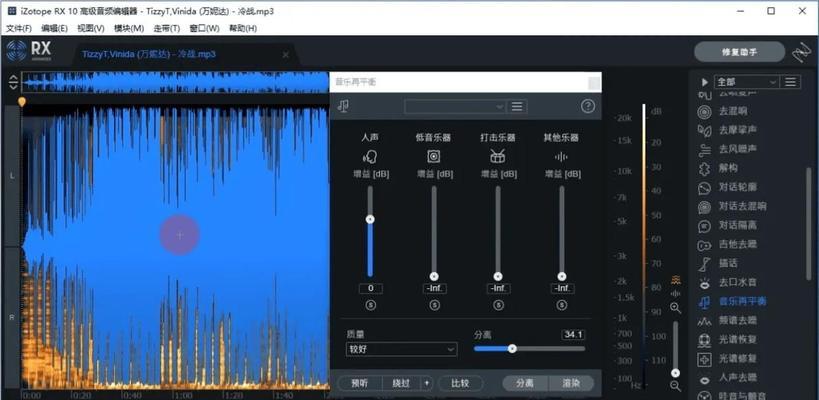819x400 pixels.
Task: Click the 分离 button
Action: [525, 383]
